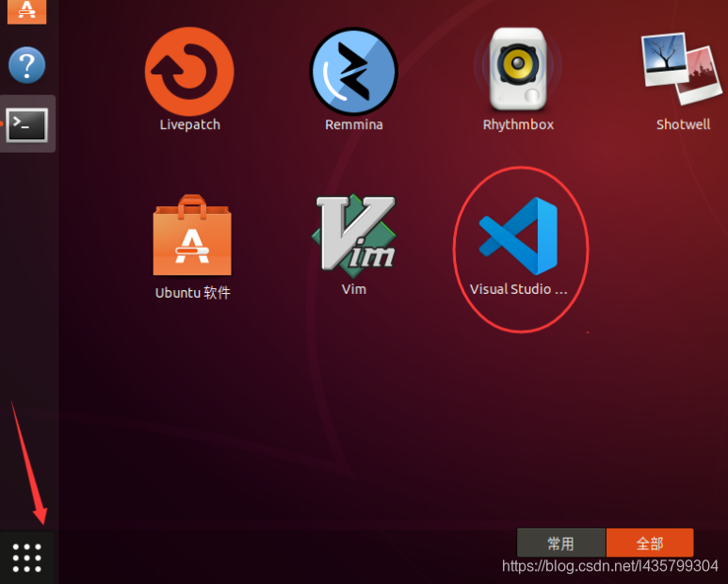
Task: Open Help from the dock
Action: pyautogui.click(x=27, y=65)
